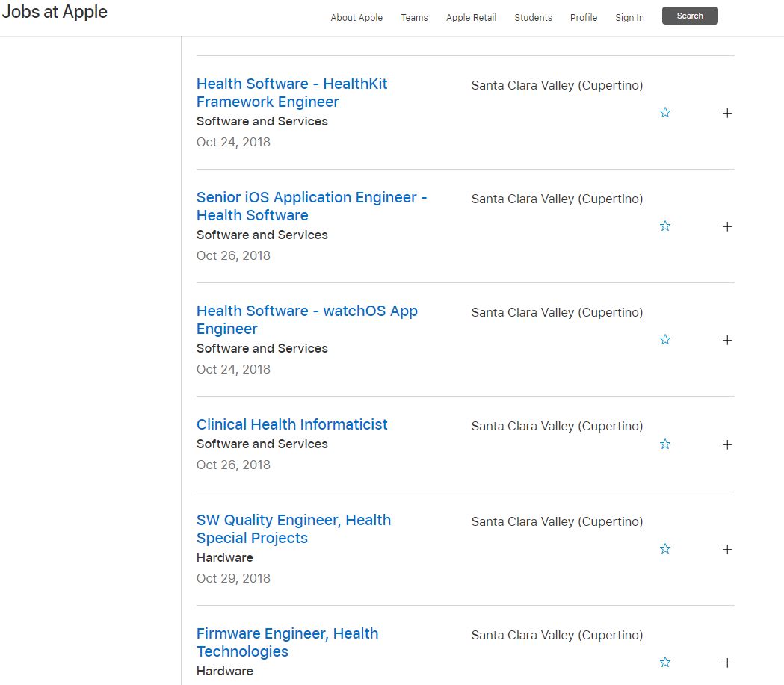Open the Students section
784x685 pixels.
[533, 17]
